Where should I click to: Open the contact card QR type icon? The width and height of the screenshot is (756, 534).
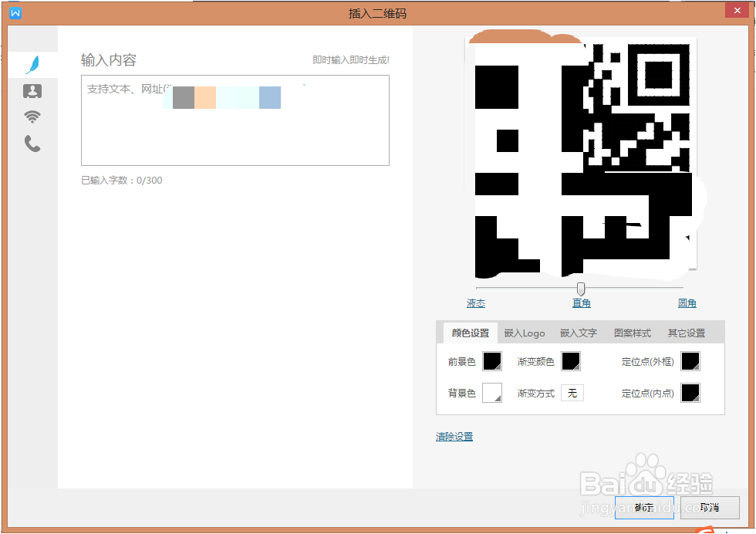point(32,91)
